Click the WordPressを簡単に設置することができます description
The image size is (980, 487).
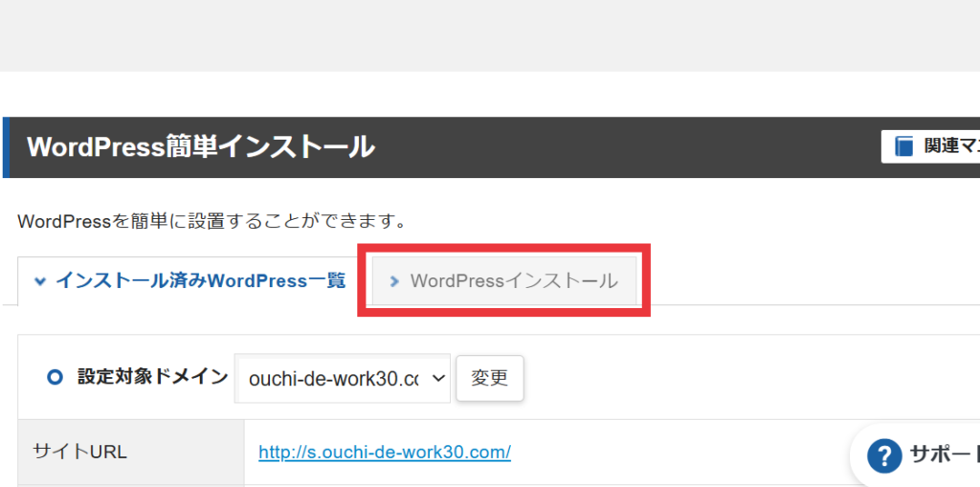pyautogui.click(x=212, y=221)
